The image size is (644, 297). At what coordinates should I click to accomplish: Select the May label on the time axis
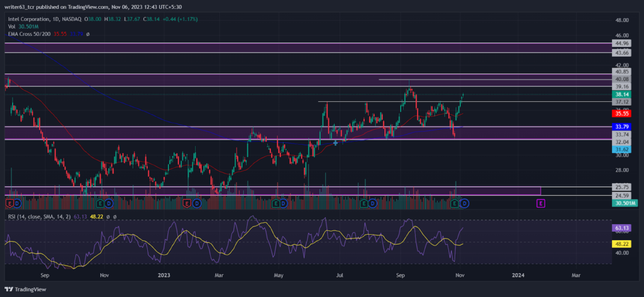(279, 275)
